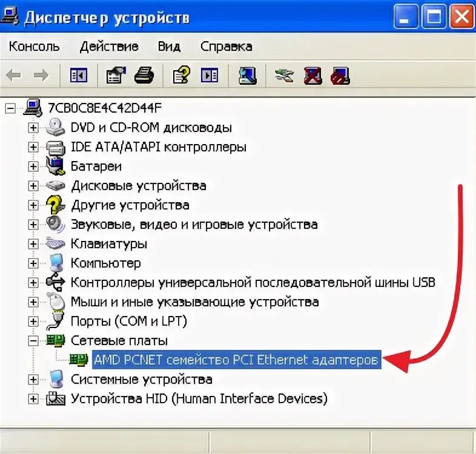The height and width of the screenshot is (454, 476).
Task: Click the Print toolbar icon
Action: click(x=144, y=75)
